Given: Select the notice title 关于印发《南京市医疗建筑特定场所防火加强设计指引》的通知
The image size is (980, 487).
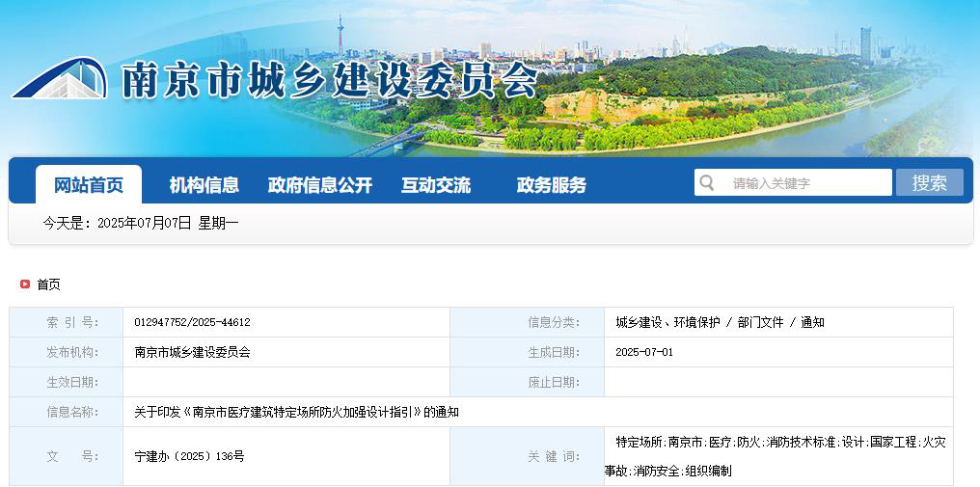Looking at the screenshot, I should [297, 413].
